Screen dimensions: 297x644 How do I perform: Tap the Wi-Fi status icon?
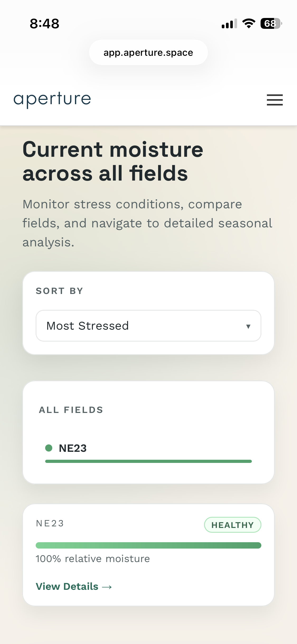[248, 24]
